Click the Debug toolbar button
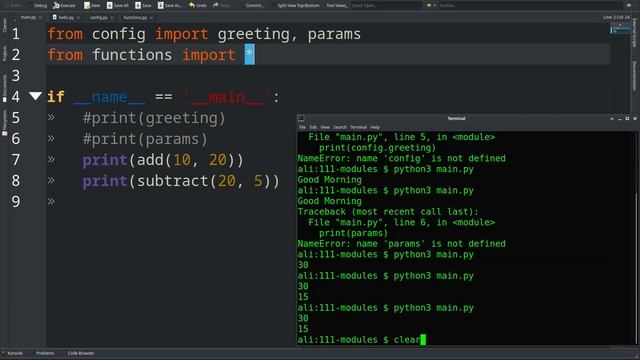640x360 pixels. tap(40, 5)
